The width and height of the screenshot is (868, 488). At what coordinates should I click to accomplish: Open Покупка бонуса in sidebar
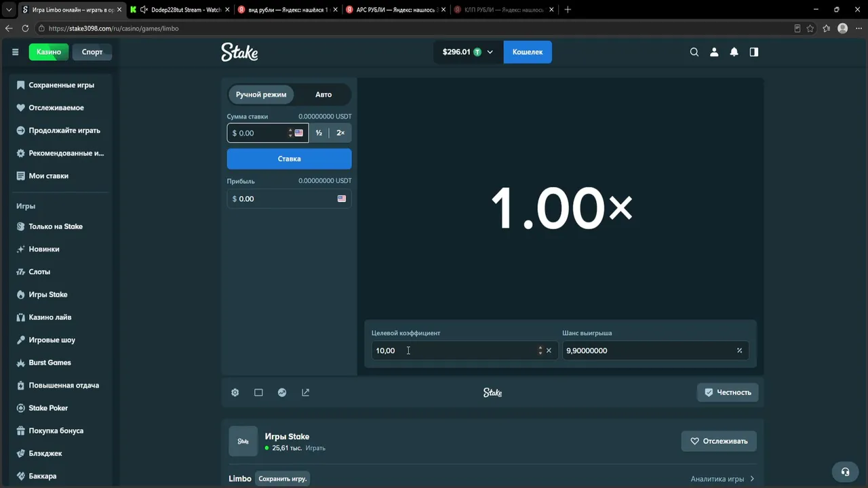pyautogui.click(x=60, y=431)
